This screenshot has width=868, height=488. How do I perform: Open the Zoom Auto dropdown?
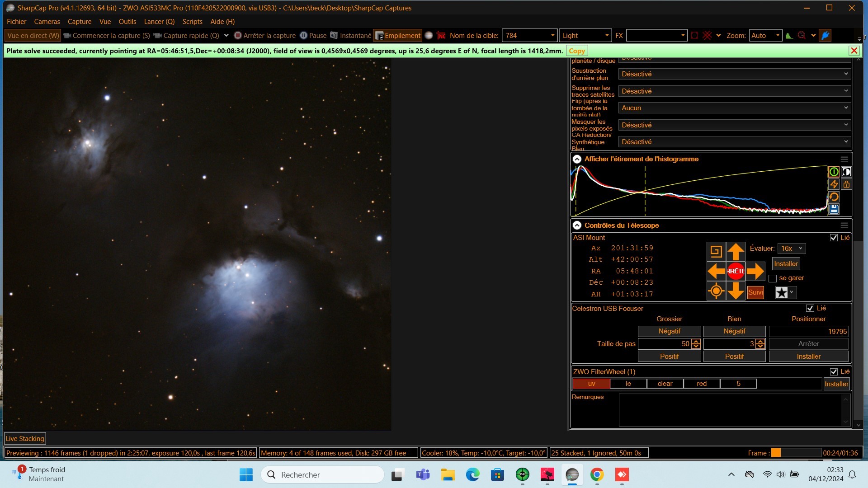coord(765,36)
